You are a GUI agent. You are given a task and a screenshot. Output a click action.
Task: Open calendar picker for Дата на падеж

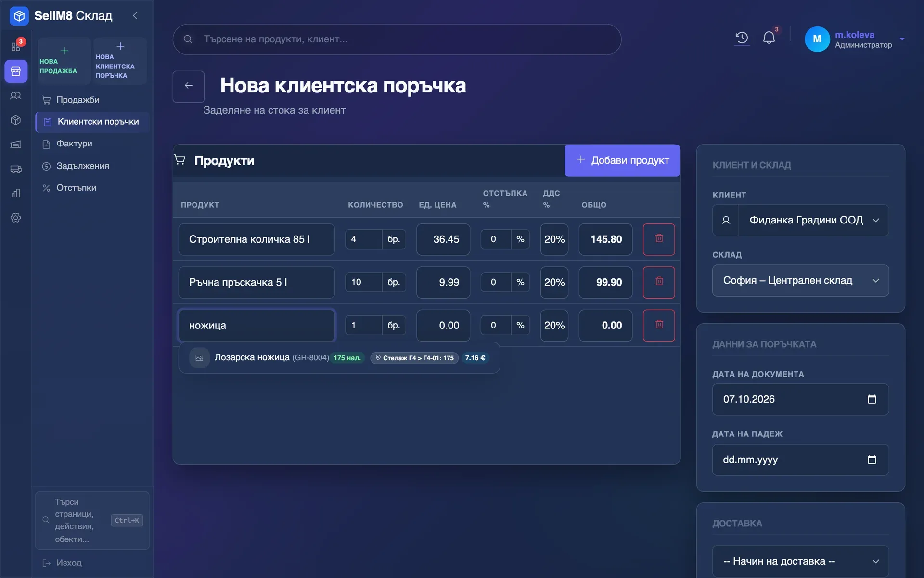point(872,460)
